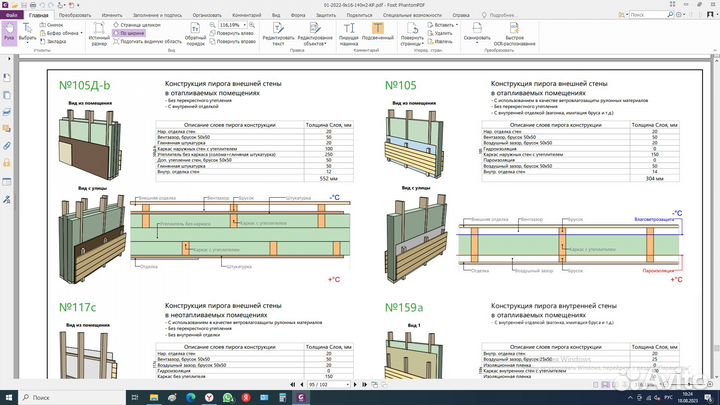Image resolution: width=720 pixels, height=405 pixels.
Task: Open the Комментарий tab
Action: (247, 15)
